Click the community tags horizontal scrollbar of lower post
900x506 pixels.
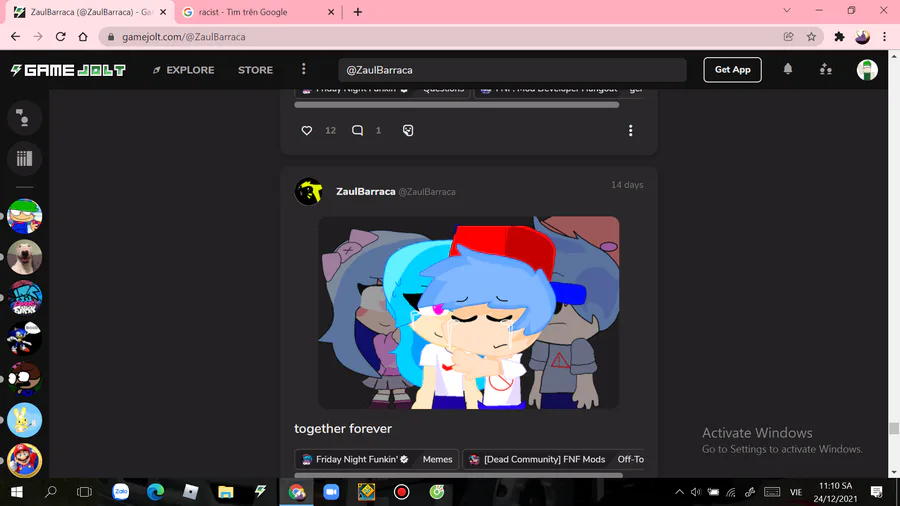click(x=458, y=475)
